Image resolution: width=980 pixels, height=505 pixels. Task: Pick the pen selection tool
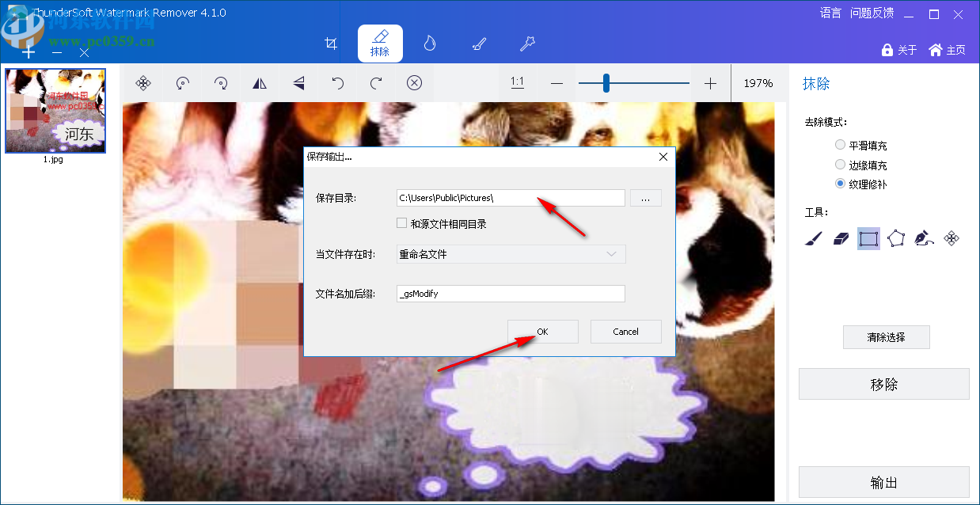pyautogui.click(x=925, y=237)
